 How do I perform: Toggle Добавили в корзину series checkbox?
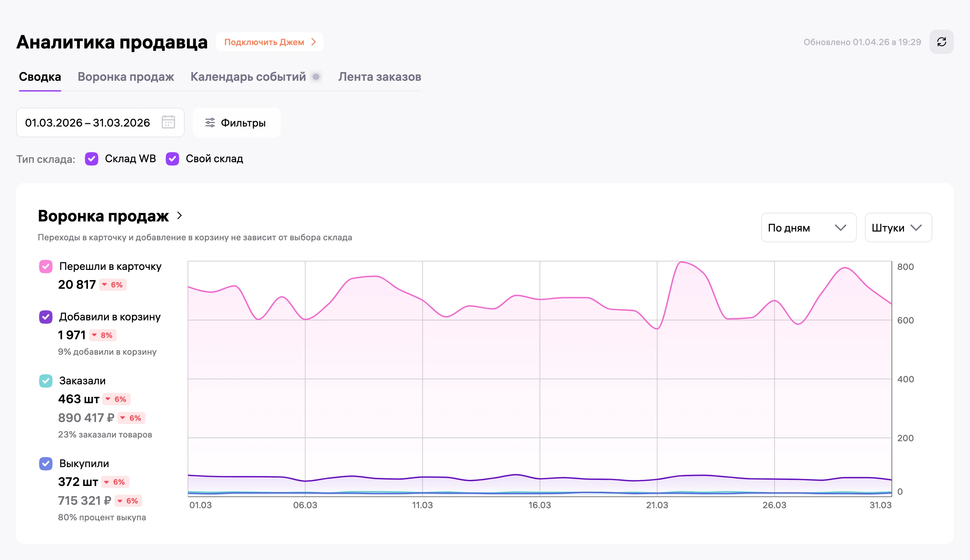(46, 317)
